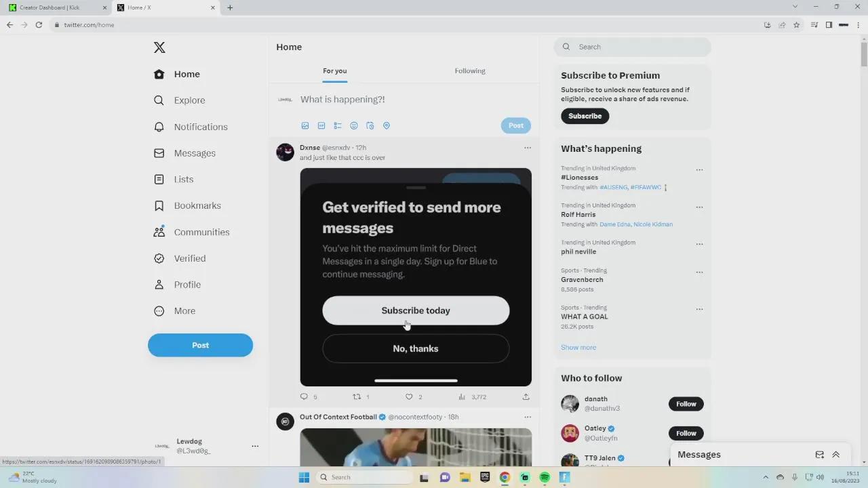868x488 pixels.
Task: Open the Rolf Harris trend
Action: coord(578,214)
